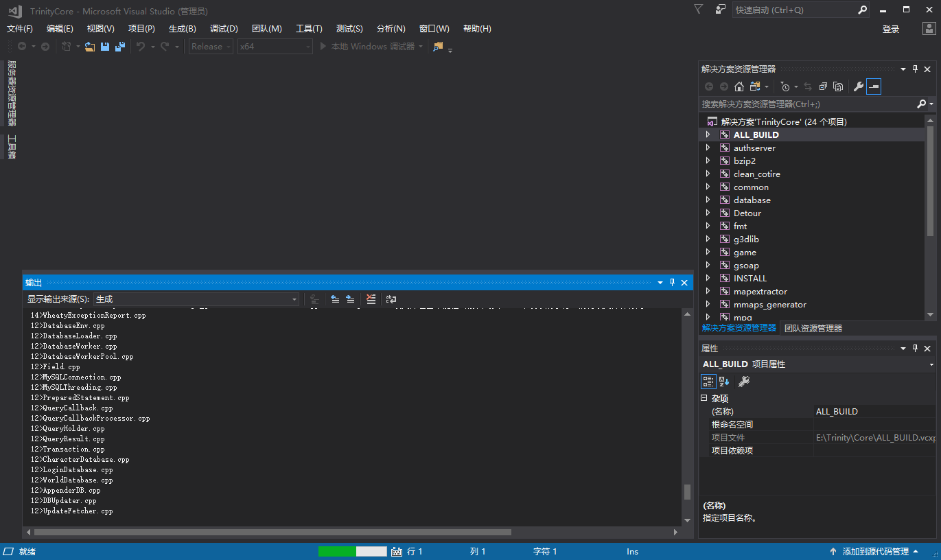941x560 pixels.
Task: Open the 工具箱 side tab
Action: point(11,147)
